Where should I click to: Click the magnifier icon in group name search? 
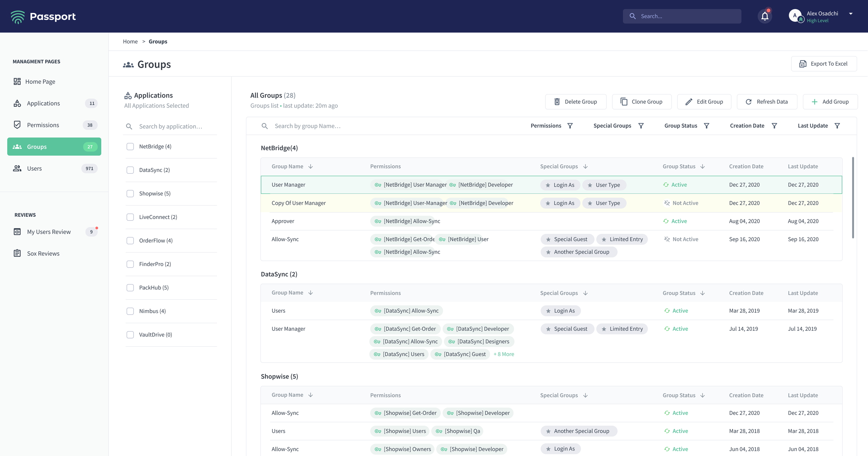[265, 126]
